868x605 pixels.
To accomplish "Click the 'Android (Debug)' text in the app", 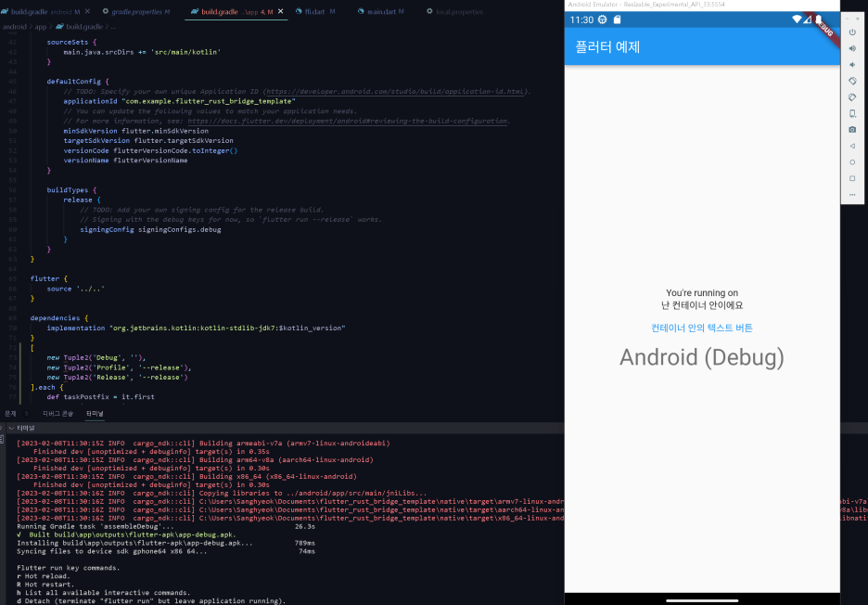I will pyautogui.click(x=701, y=357).
